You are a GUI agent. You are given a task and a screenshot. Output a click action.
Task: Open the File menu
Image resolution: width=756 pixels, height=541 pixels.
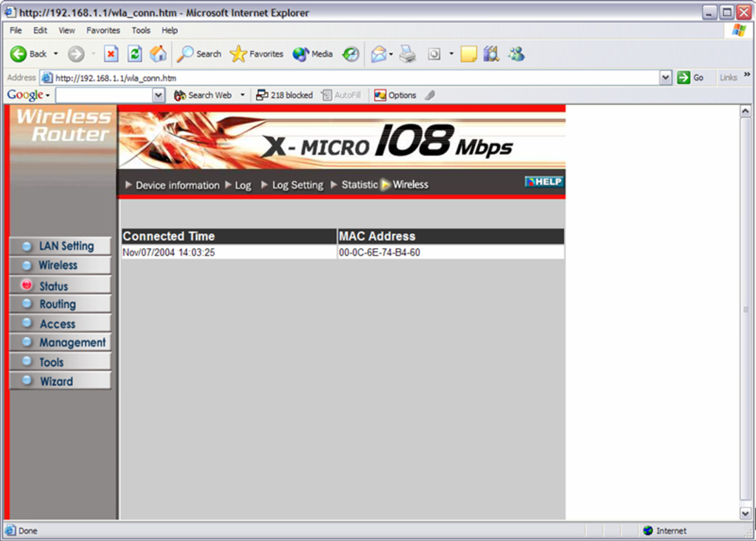[x=16, y=30]
